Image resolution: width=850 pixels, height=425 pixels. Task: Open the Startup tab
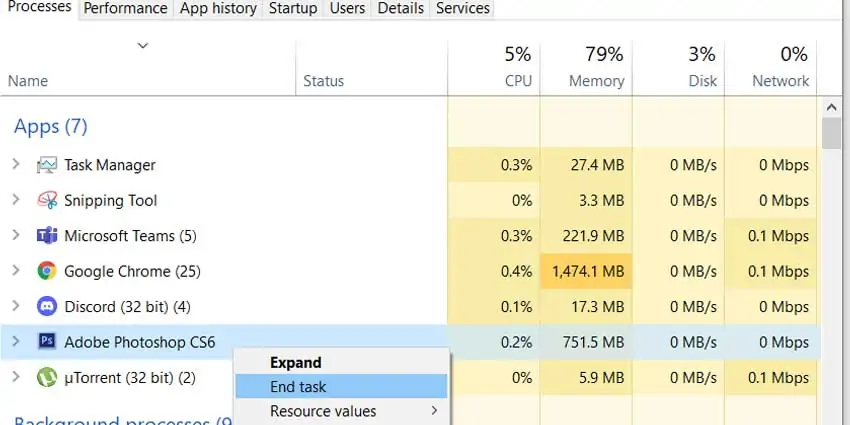pyautogui.click(x=293, y=9)
